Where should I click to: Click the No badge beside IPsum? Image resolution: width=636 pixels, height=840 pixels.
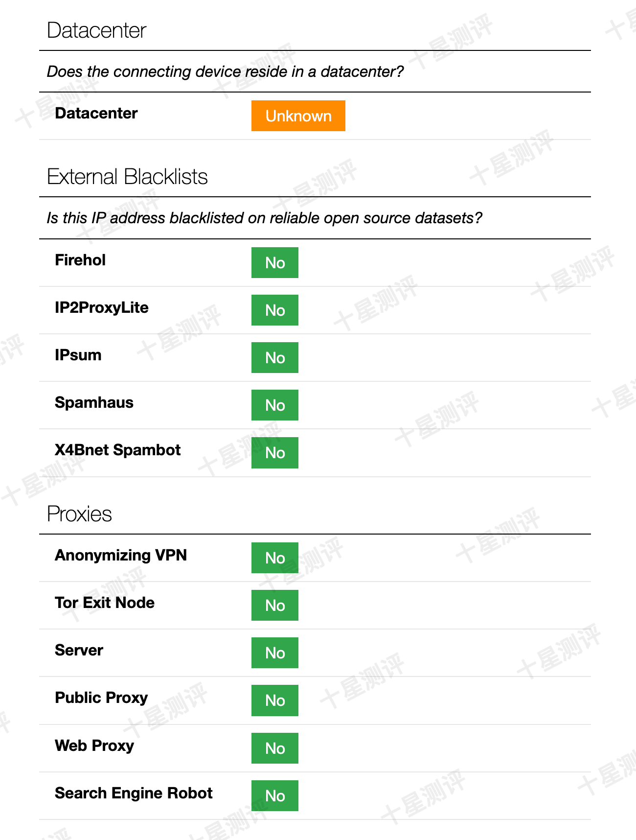(x=275, y=357)
